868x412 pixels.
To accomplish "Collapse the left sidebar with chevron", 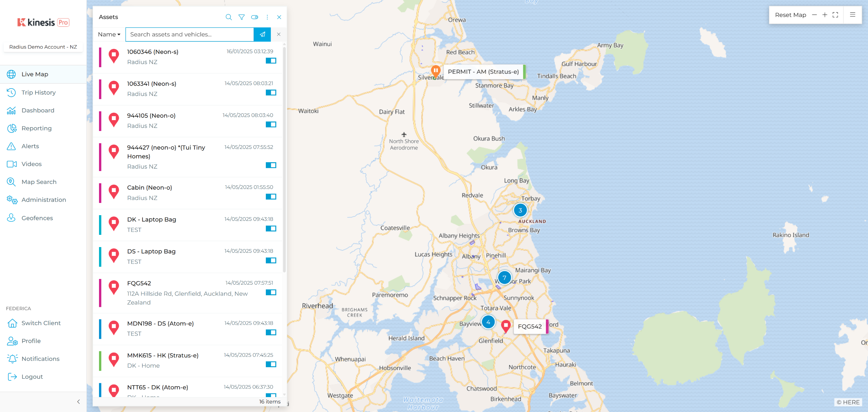I will click(x=78, y=402).
